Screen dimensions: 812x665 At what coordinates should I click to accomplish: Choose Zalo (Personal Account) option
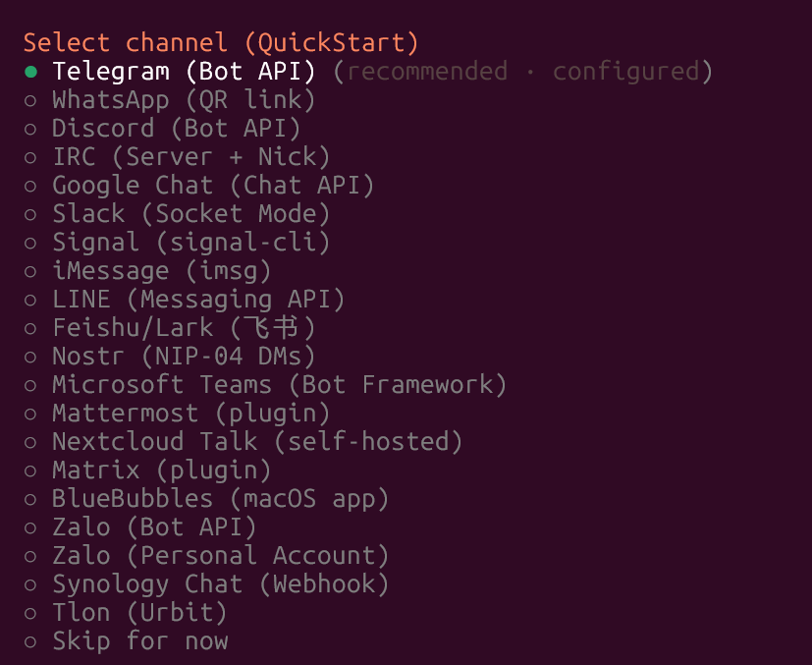(x=220, y=556)
